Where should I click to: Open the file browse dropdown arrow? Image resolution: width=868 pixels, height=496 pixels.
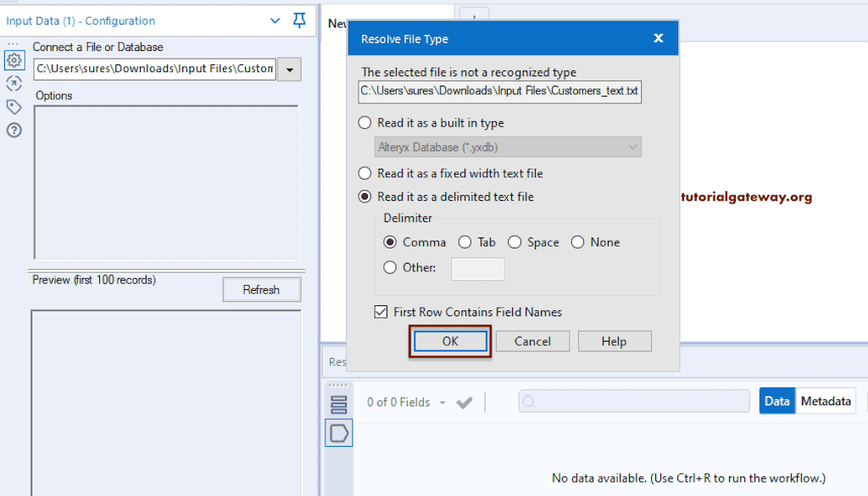pos(287,68)
